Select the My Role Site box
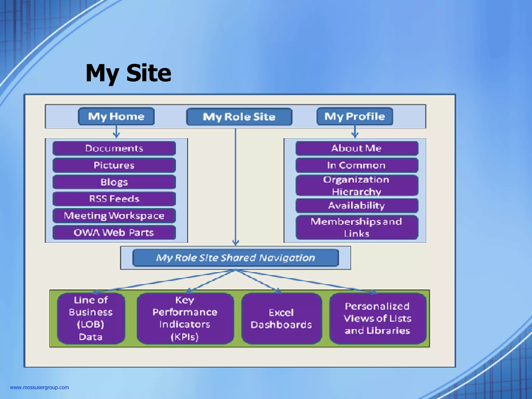Image resolution: width=532 pixels, height=399 pixels. click(x=239, y=117)
